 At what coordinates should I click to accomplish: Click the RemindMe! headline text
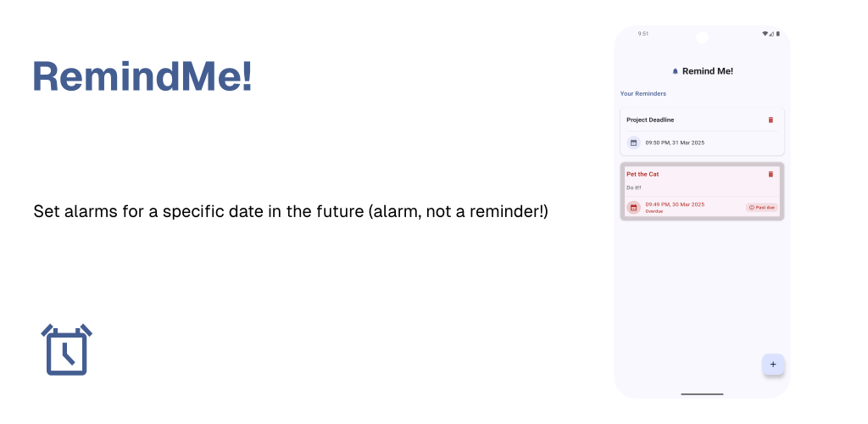click(142, 77)
